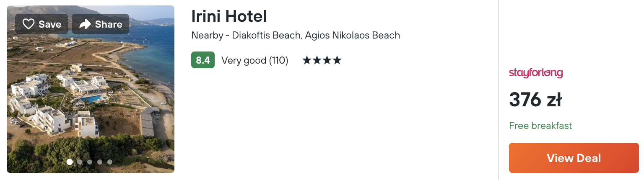Click the stayforlong provider logo
644x180 pixels.
click(536, 73)
